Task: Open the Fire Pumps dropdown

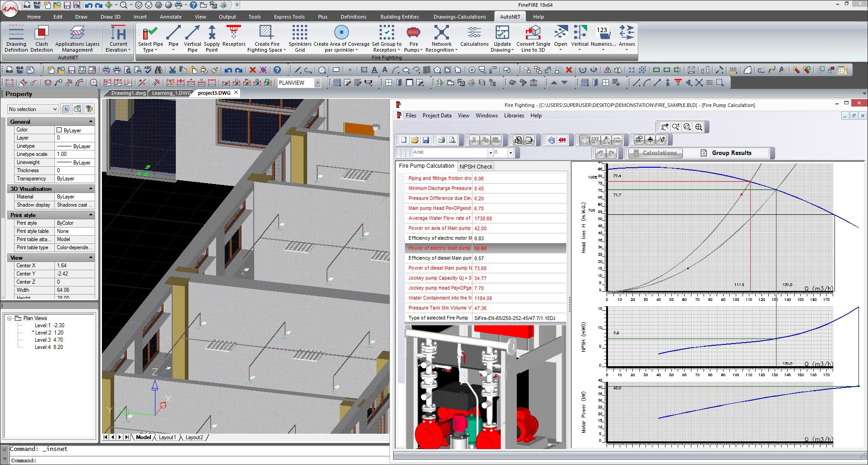Action: pyautogui.click(x=414, y=39)
